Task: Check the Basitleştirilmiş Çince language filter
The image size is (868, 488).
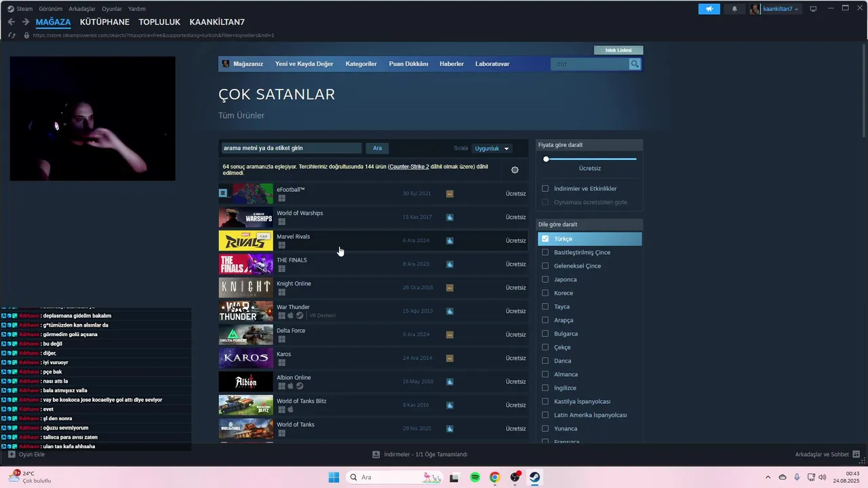Action: pyautogui.click(x=545, y=252)
